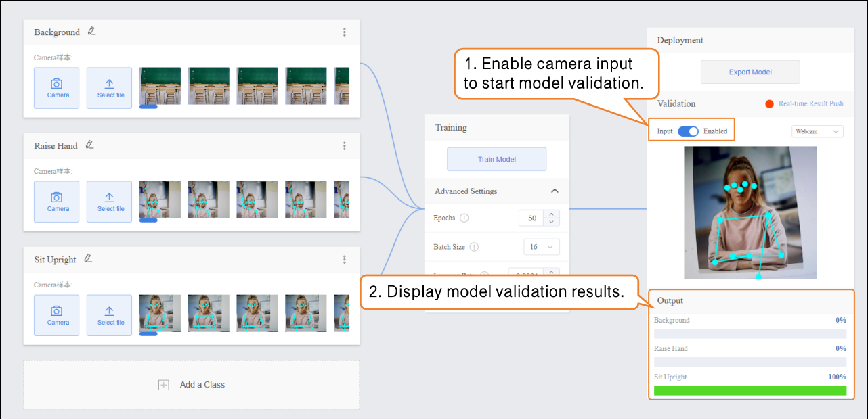Open the three-dot menu for Sit Upright class
This screenshot has height=420, width=868.
pos(345,259)
